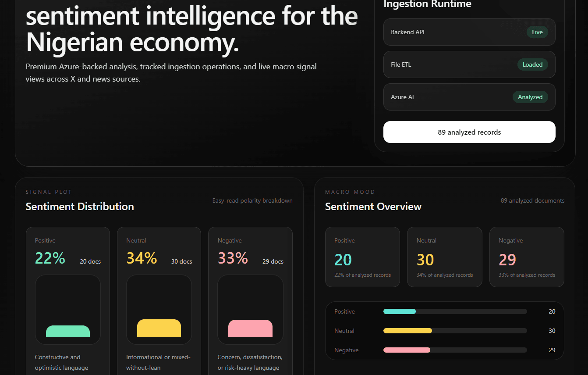
Task: Select the Positive overview card showing 20
Action: coord(362,257)
